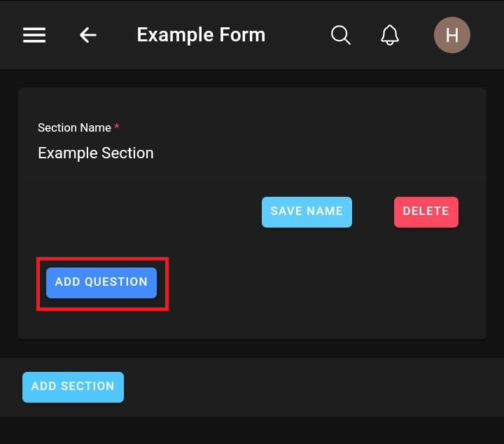This screenshot has height=444, width=504.
Task: Add a question to Example Section
Action: click(x=101, y=282)
